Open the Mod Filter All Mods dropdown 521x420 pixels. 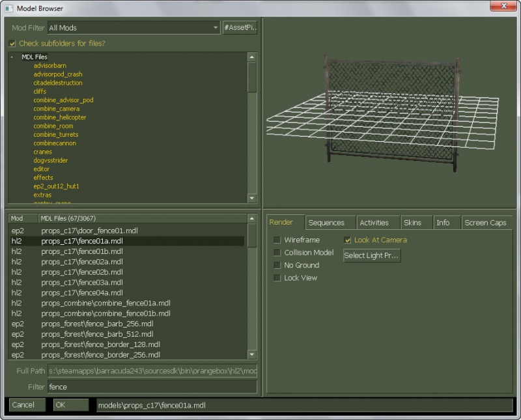pyautogui.click(x=134, y=27)
